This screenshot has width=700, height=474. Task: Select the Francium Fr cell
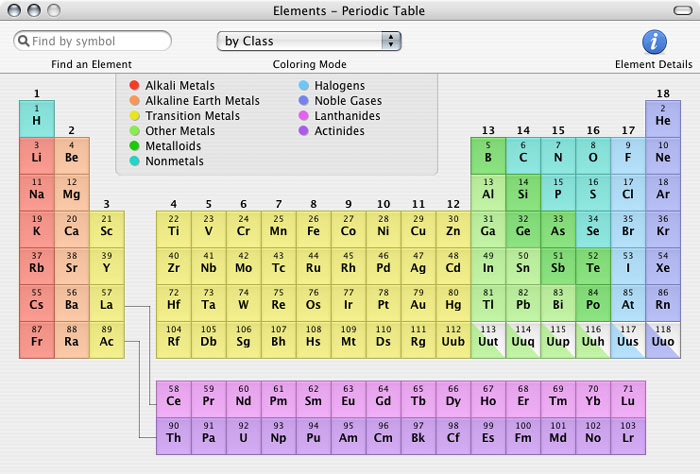click(x=37, y=340)
